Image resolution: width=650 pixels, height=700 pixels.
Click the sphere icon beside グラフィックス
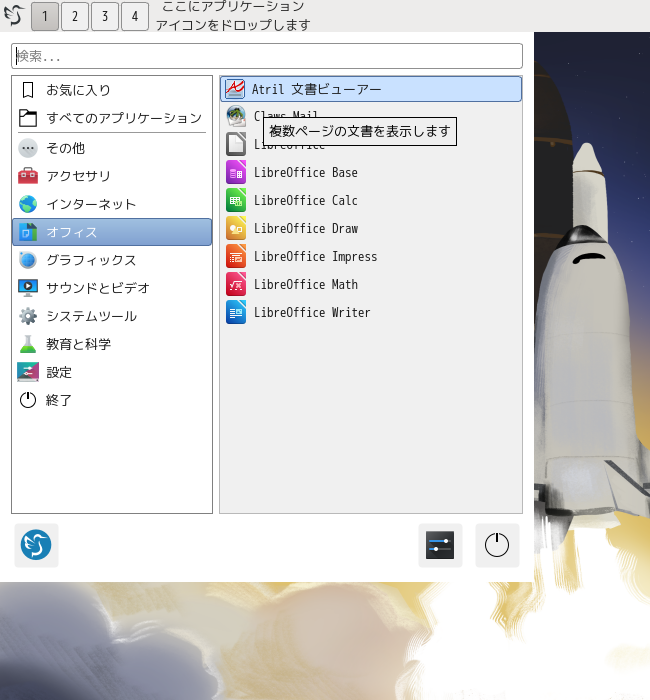[28, 260]
